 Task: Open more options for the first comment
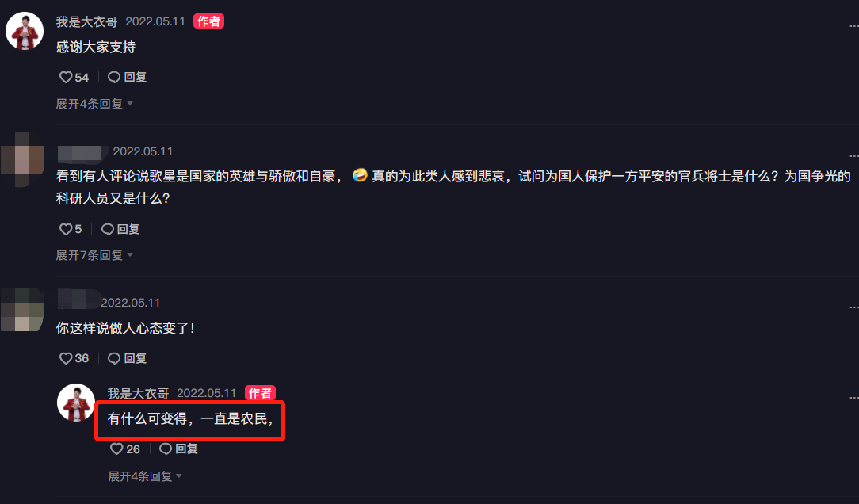[853, 25]
